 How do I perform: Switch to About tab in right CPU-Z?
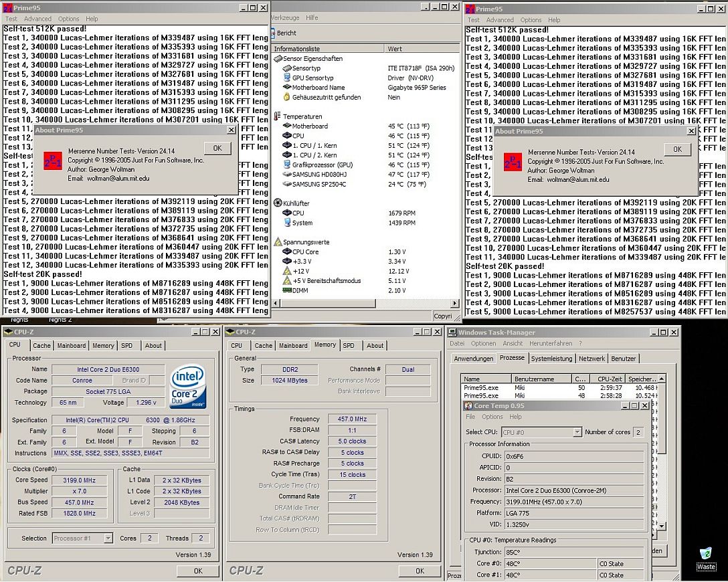point(375,346)
